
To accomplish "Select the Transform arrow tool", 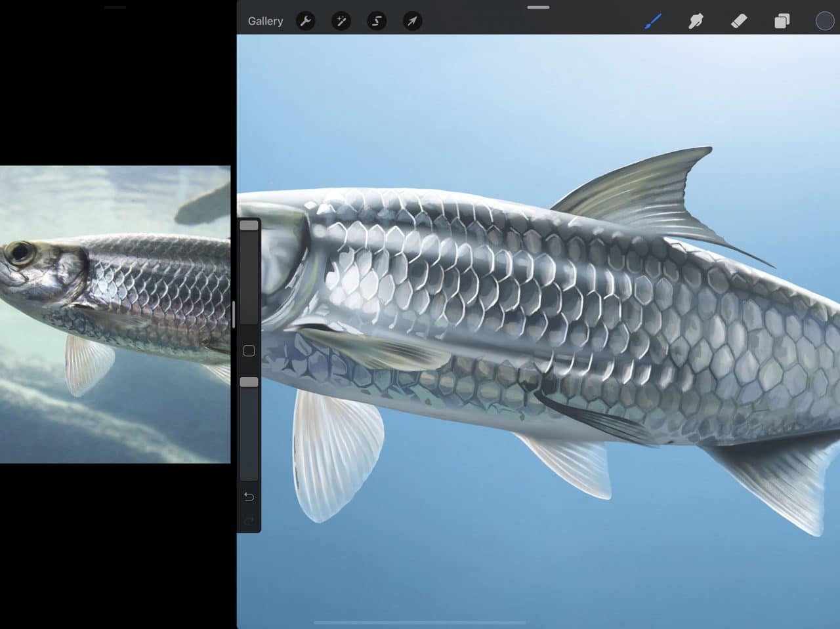I will pyautogui.click(x=411, y=20).
